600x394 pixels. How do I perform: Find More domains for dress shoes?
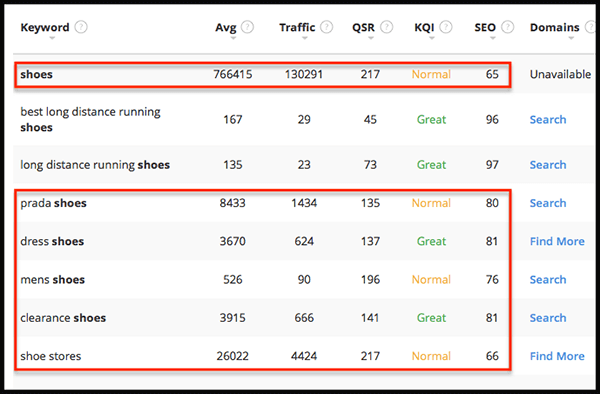pos(557,241)
